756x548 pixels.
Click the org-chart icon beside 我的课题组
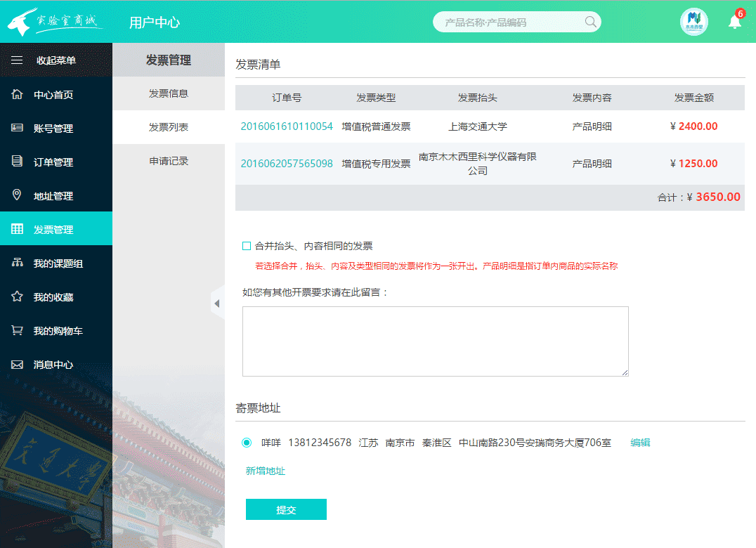point(17,262)
